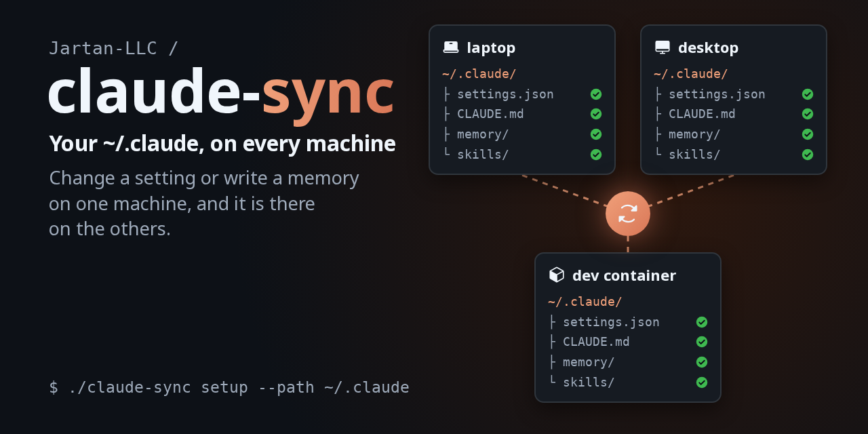Viewport: 868px width, 434px height.
Task: Select settings.json in the laptop card
Action: (x=505, y=94)
